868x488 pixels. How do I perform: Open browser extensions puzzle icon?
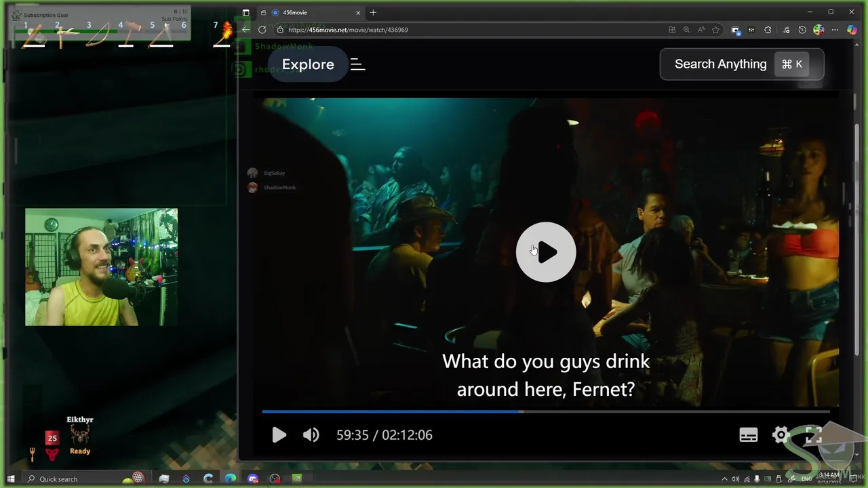[x=768, y=30]
